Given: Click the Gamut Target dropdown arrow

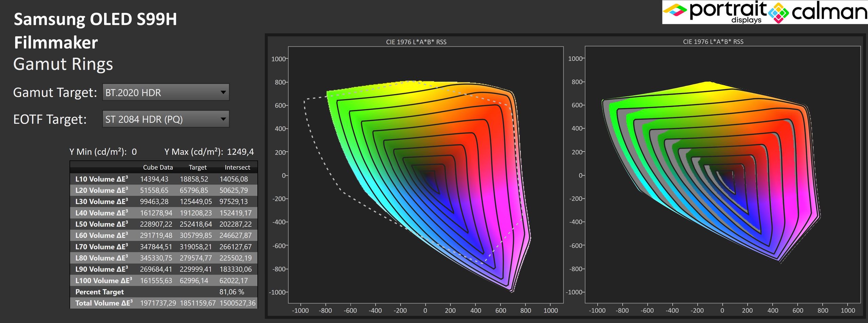Looking at the screenshot, I should pyautogui.click(x=223, y=92).
